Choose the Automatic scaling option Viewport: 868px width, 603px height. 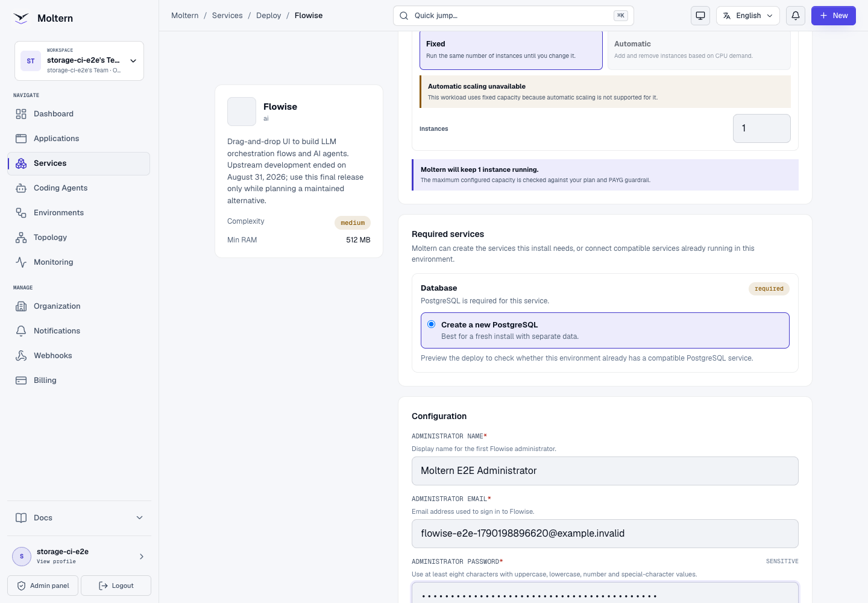point(699,49)
